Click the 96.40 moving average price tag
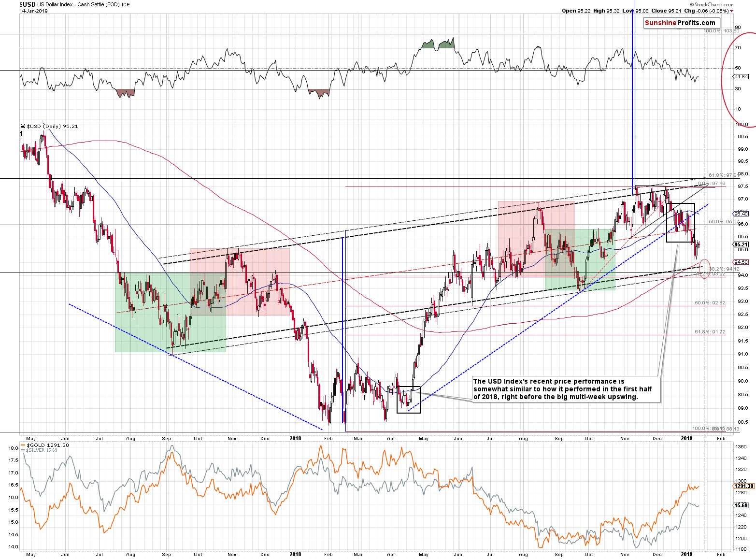 [x=741, y=214]
